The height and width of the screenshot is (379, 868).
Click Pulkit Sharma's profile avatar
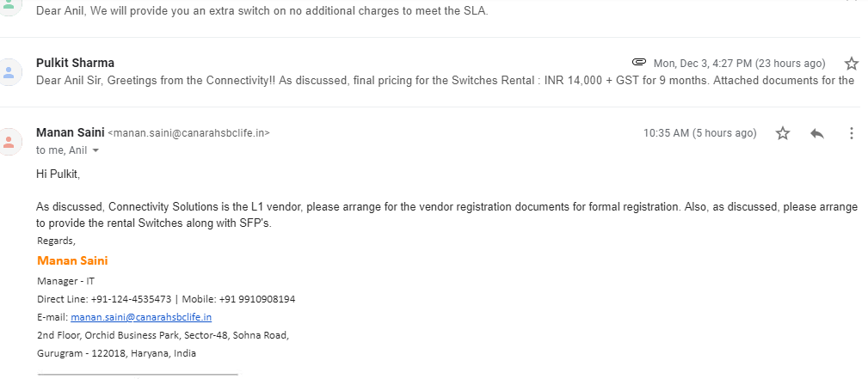(x=9, y=71)
